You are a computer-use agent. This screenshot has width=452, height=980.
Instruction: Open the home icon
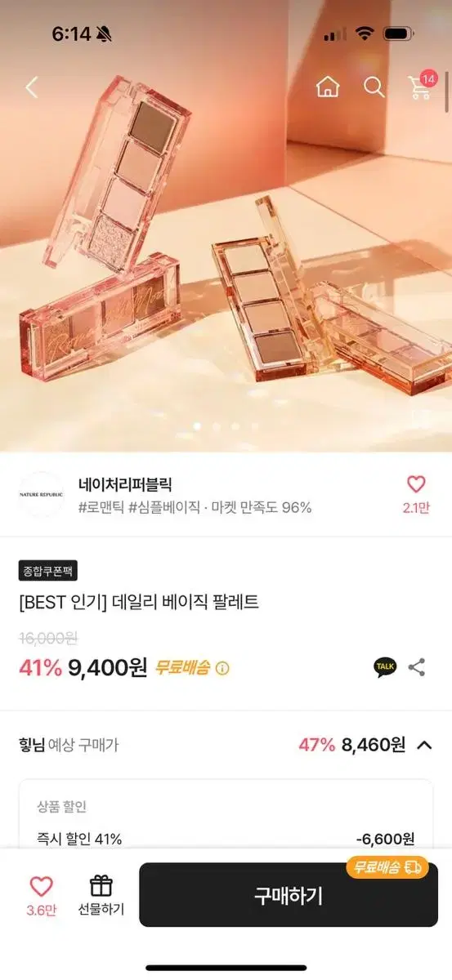[x=328, y=87]
